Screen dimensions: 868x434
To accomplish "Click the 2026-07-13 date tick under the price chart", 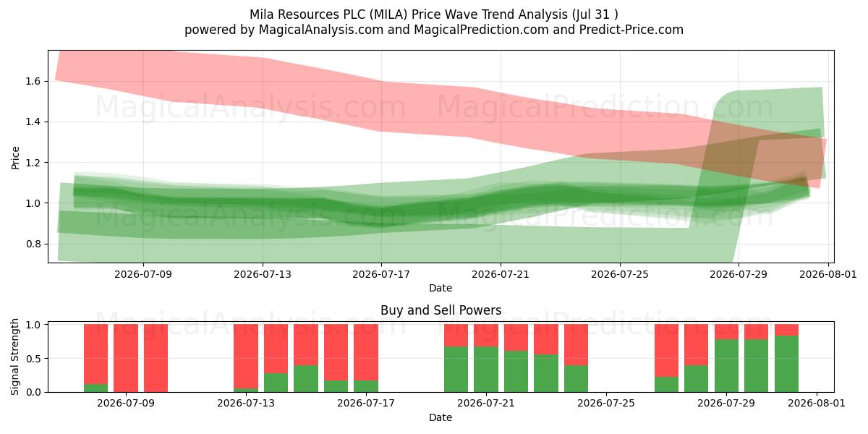I will click(x=263, y=275).
